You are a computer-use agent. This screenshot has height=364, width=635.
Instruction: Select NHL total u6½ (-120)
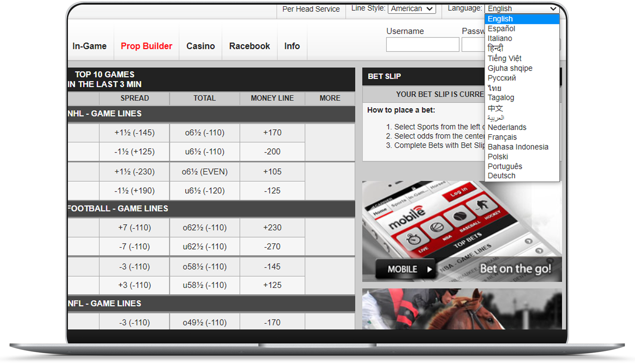(x=205, y=191)
